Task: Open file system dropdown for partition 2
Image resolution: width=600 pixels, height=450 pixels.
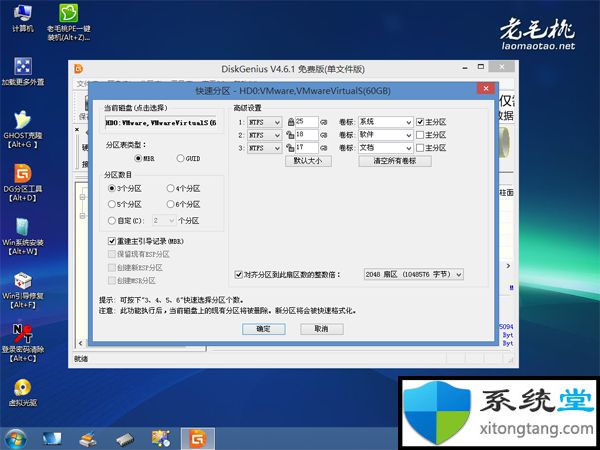Action: click(264, 135)
